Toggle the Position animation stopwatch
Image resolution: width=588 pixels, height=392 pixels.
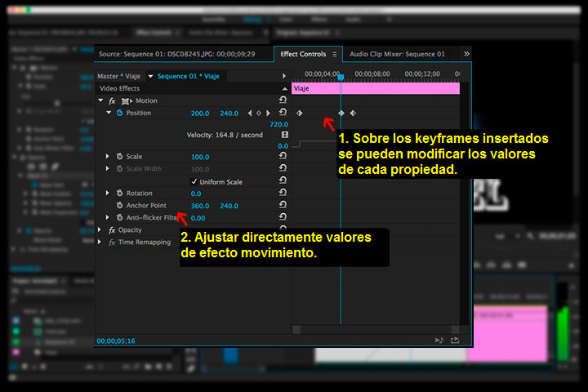[x=119, y=113]
